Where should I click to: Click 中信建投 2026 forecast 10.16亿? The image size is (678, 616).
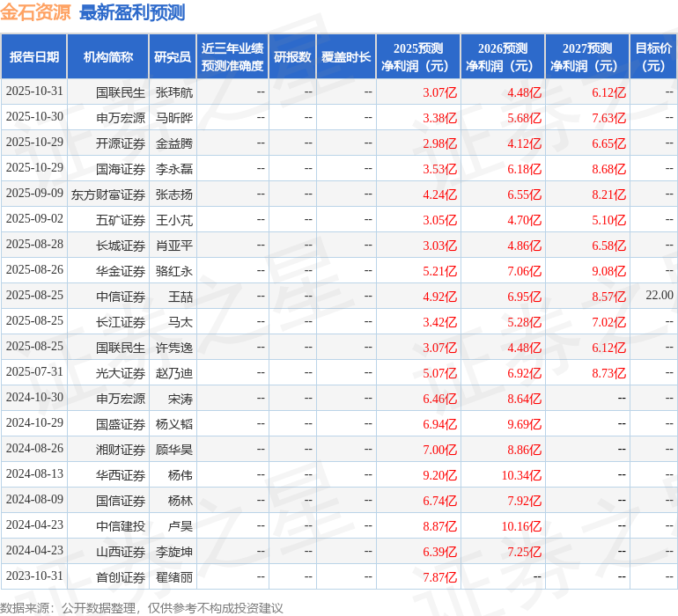(x=521, y=526)
